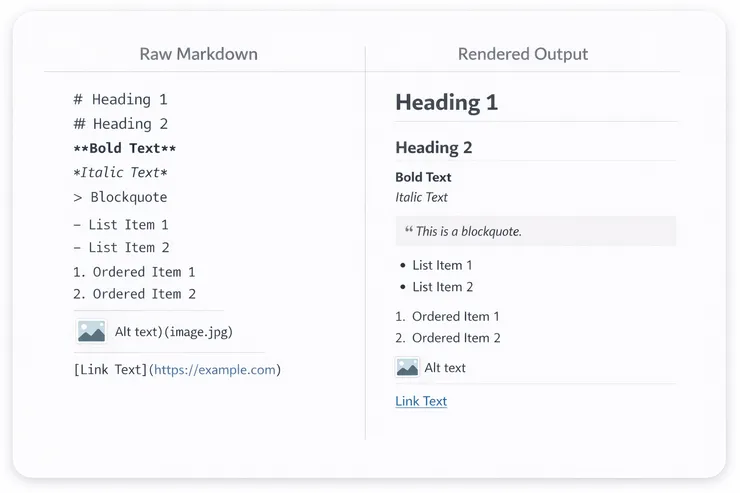Image resolution: width=740 pixels, height=493 pixels.
Task: Click the raw "1. Ordered Item 1" line
Action: [x=134, y=272]
